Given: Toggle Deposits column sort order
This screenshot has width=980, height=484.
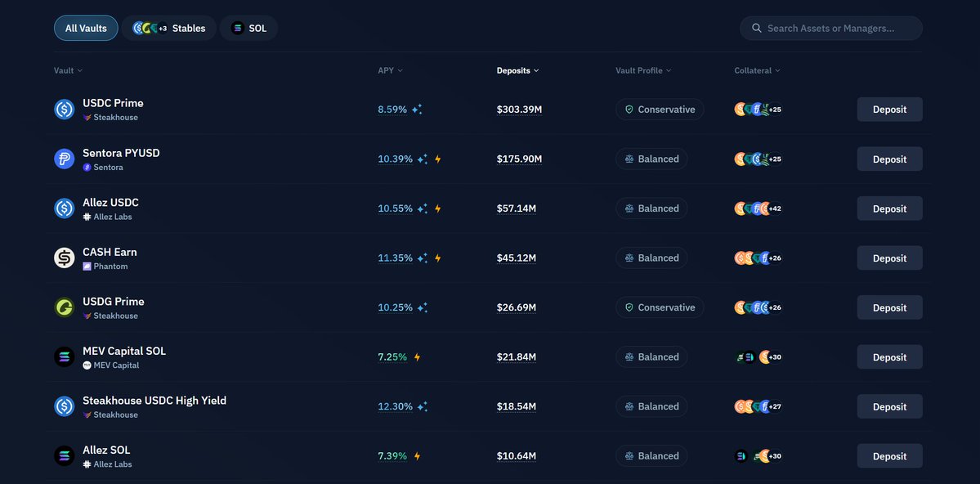Looking at the screenshot, I should point(517,71).
